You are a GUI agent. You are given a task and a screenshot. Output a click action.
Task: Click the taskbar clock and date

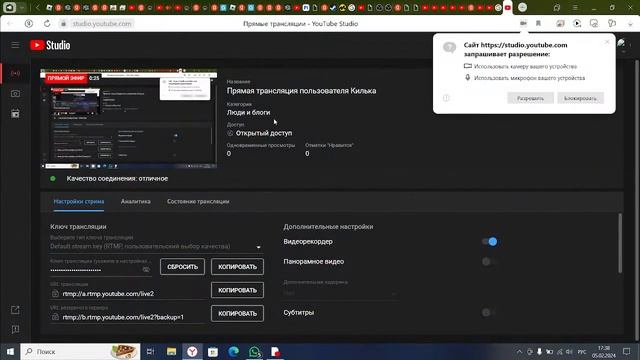click(x=603, y=351)
